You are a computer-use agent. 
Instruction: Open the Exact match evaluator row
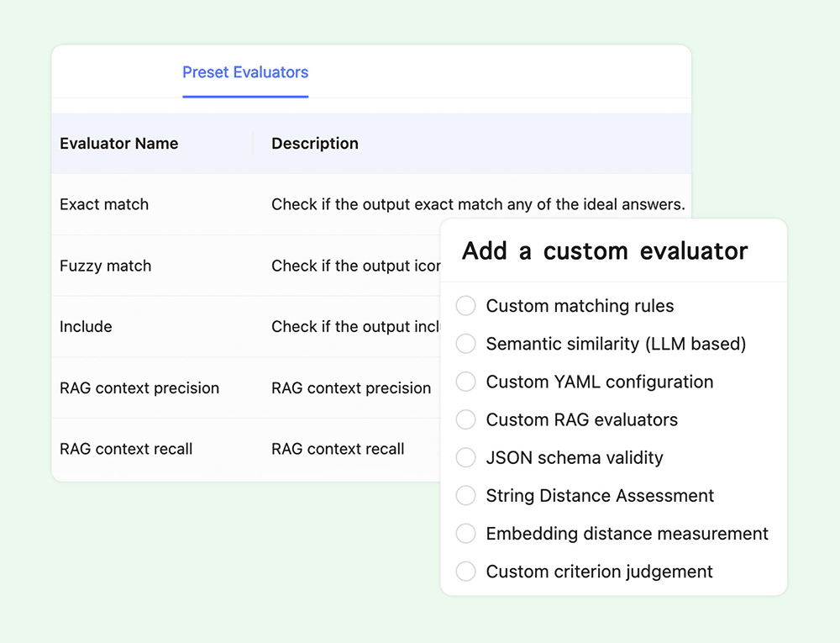103,204
